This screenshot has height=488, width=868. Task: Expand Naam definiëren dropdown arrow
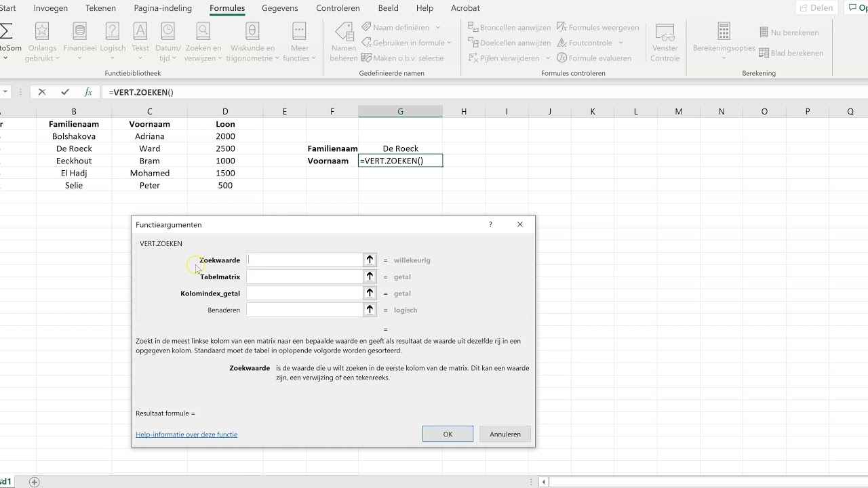pos(437,27)
